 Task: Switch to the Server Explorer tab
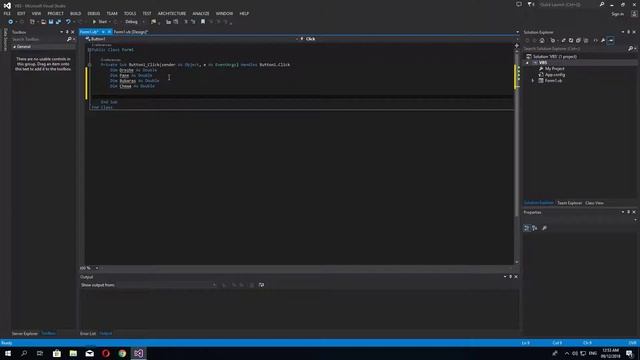25,333
